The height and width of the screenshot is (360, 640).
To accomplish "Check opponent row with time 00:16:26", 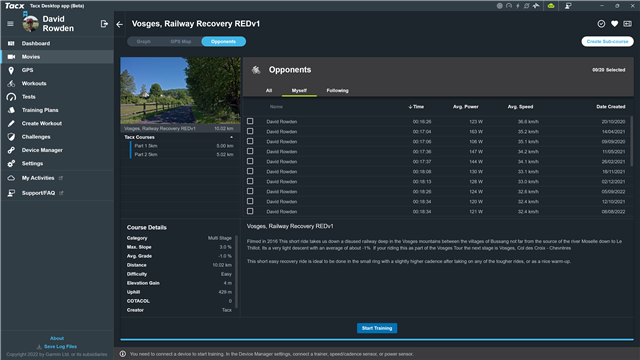I will (x=250, y=121).
